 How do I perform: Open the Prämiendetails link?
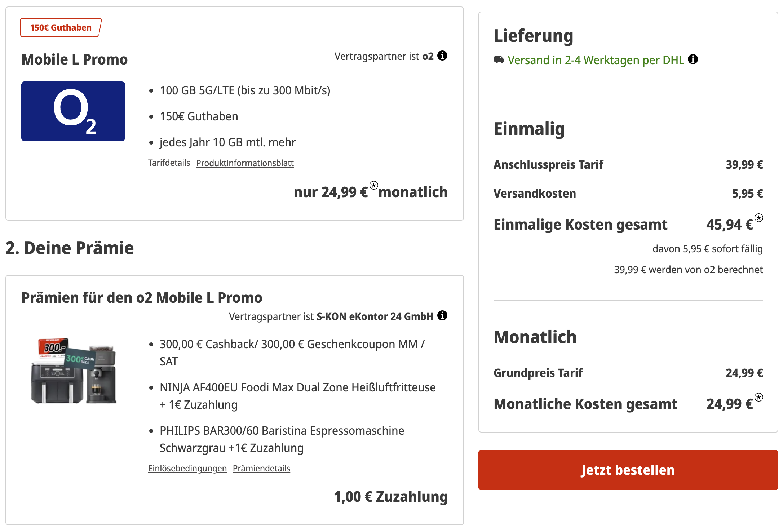(x=261, y=469)
